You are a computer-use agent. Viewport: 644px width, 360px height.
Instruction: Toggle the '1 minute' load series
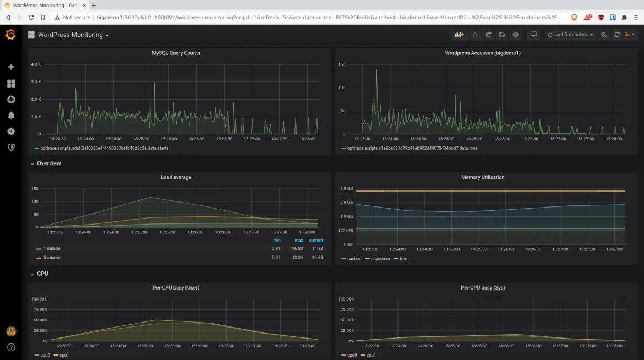pyautogui.click(x=52, y=249)
